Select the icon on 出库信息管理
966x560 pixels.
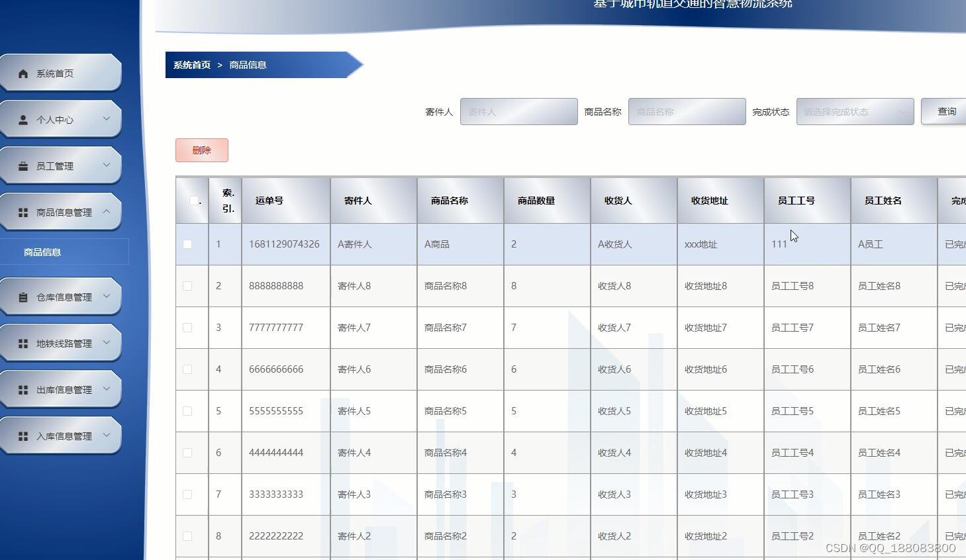(x=23, y=389)
